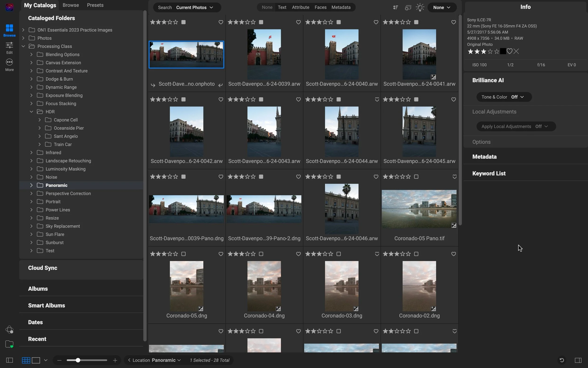Click reject X icon in Info panel
The height and width of the screenshot is (368, 588).
point(516,51)
